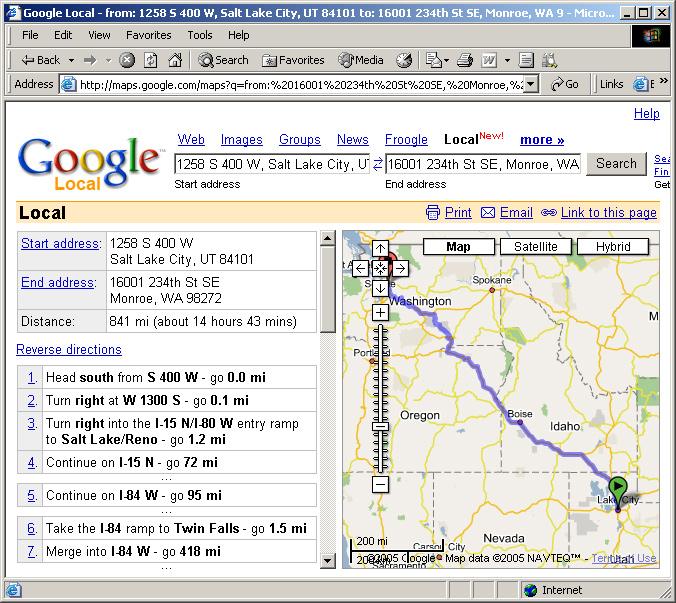This screenshot has width=676, height=603.
Task: Open the Favorites menu
Action: point(148,35)
